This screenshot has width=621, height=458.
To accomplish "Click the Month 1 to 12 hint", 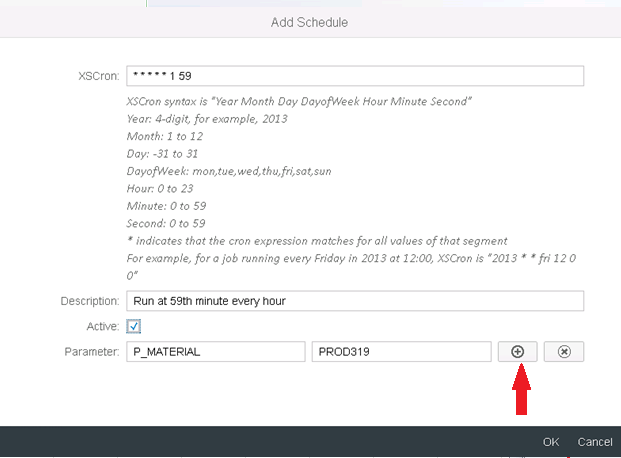I will 167,136.
